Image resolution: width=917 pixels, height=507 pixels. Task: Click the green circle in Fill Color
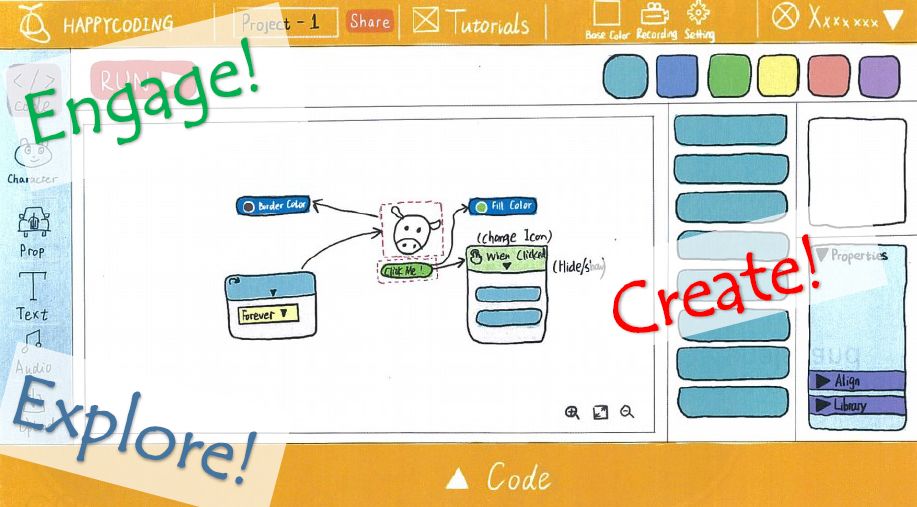coord(481,206)
